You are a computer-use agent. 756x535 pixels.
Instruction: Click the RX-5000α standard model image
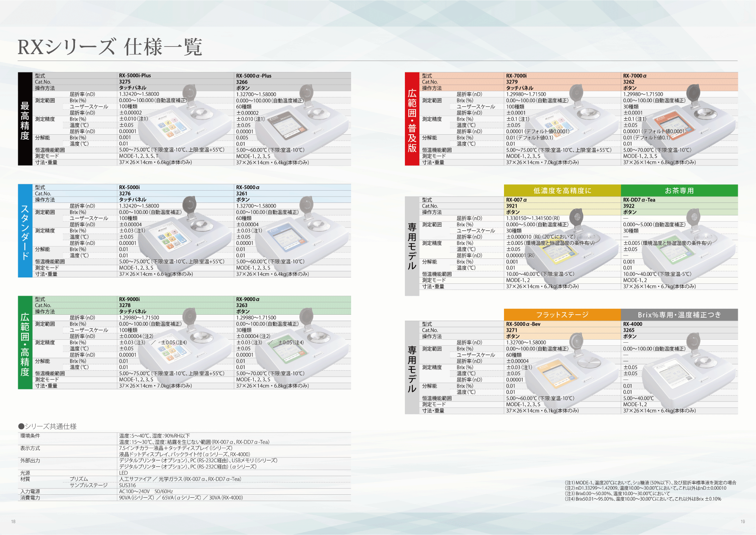302,233
